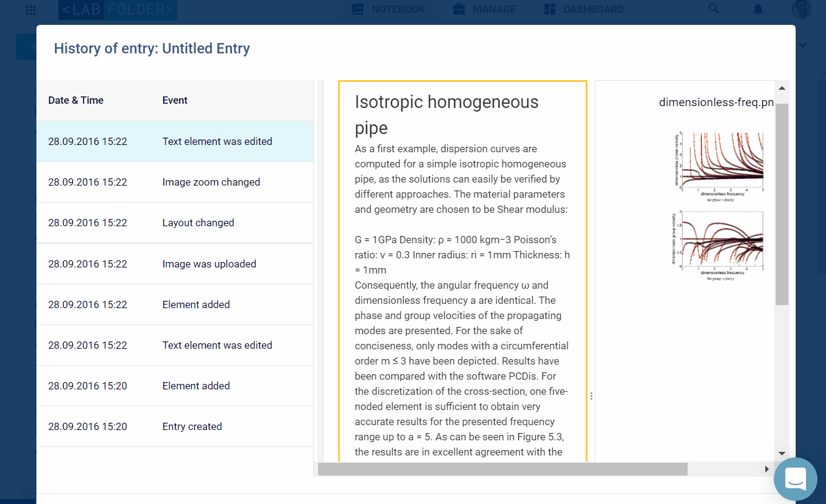This screenshot has width=826, height=504.
Task: Click the Event column header
Action: click(x=175, y=100)
